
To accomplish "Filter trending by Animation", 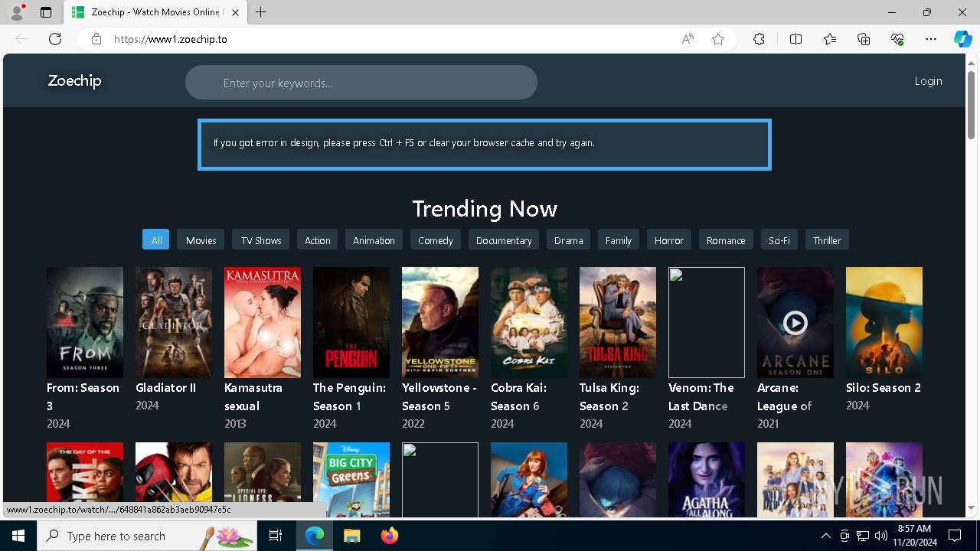I will pos(374,240).
